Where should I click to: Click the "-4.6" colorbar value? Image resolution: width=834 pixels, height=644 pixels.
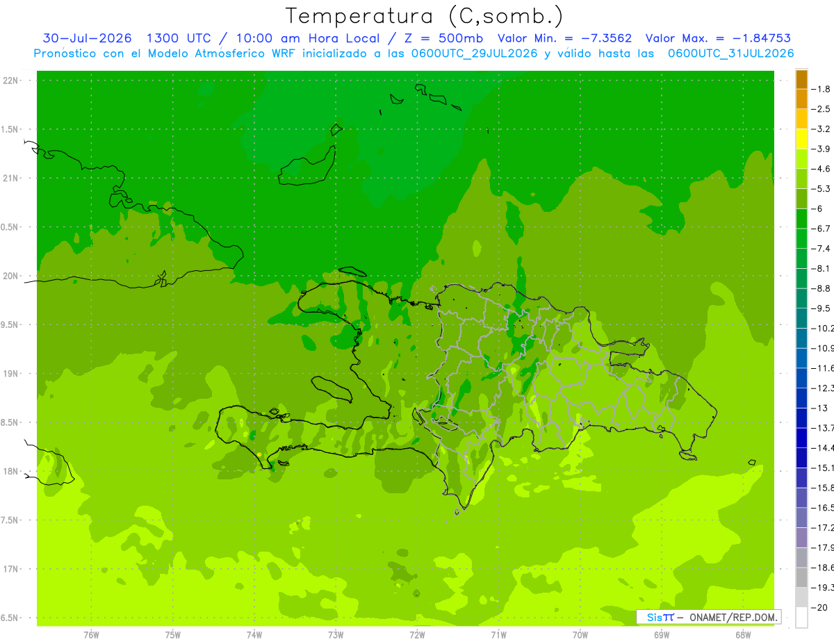(821, 169)
